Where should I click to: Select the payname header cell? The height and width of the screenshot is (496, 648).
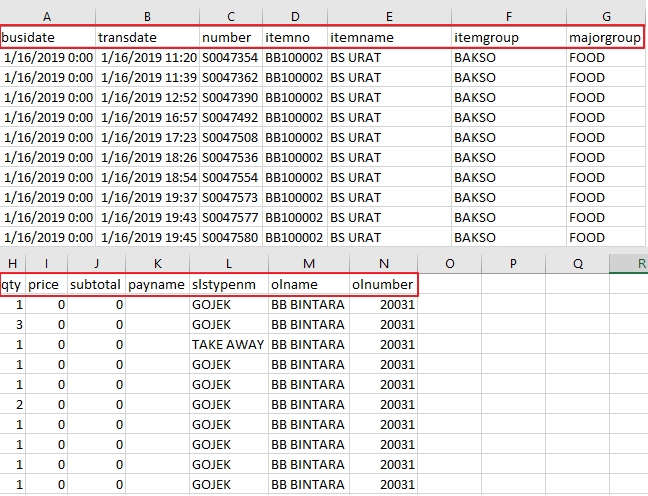pos(157,285)
